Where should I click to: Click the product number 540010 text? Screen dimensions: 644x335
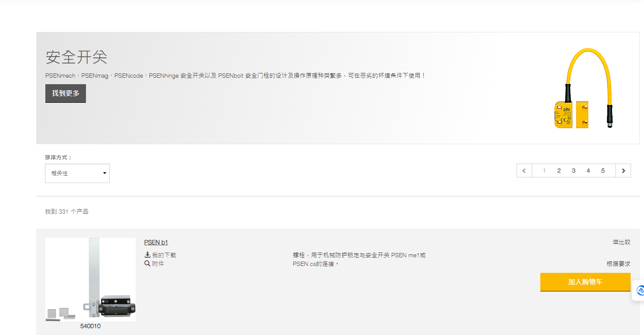(90, 326)
